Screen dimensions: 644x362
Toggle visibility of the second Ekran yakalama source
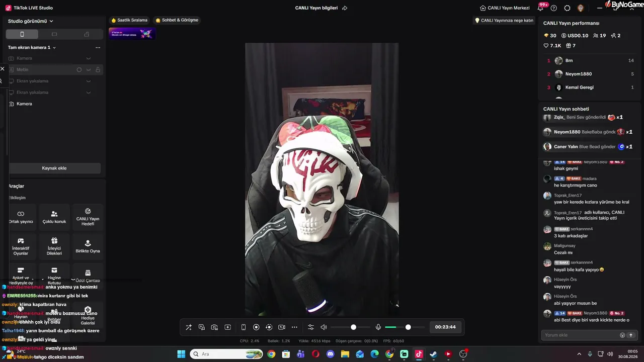click(x=89, y=93)
